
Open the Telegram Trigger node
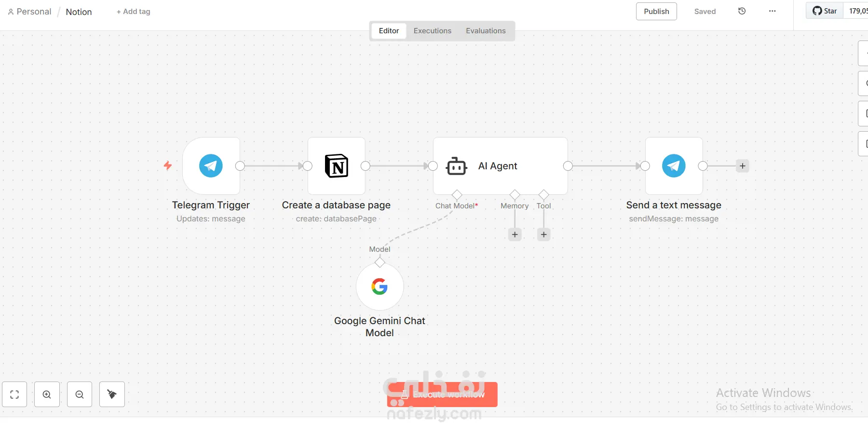point(211,166)
